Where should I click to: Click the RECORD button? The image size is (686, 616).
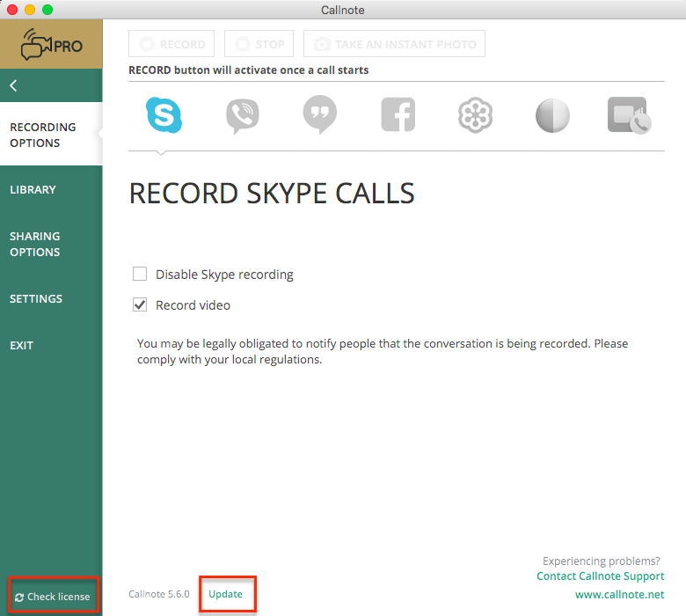[171, 44]
